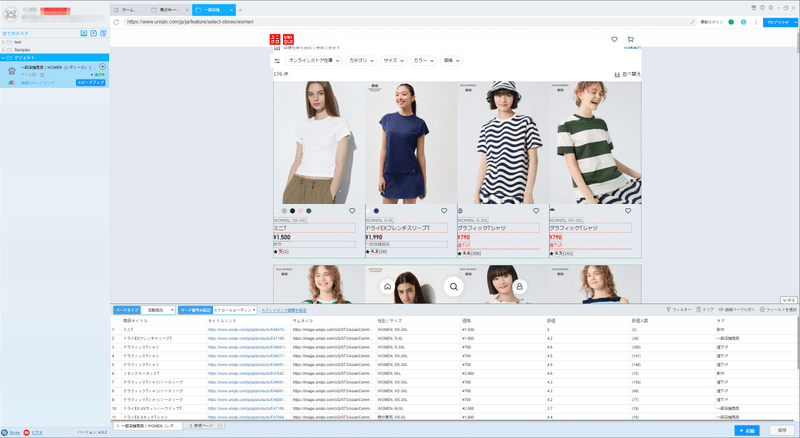Favorite the ドライEXフレンチスリーブT heart
Viewport: 800px width, 438px height.
coord(444,211)
